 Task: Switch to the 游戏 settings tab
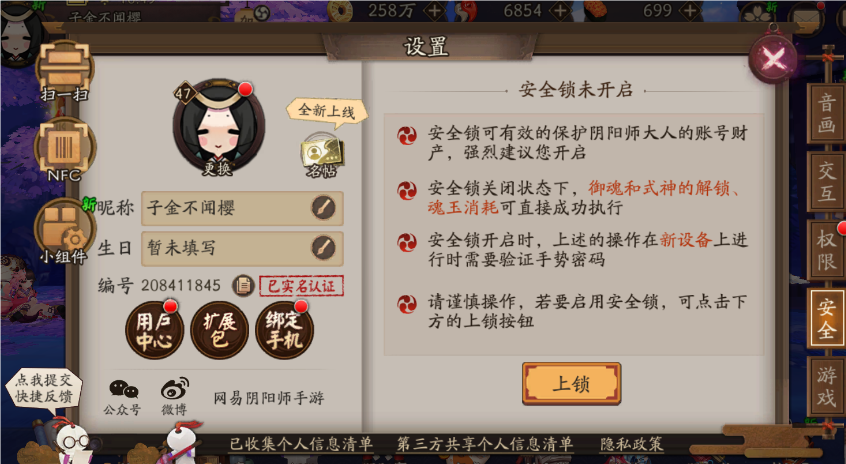pyautogui.click(x=826, y=386)
